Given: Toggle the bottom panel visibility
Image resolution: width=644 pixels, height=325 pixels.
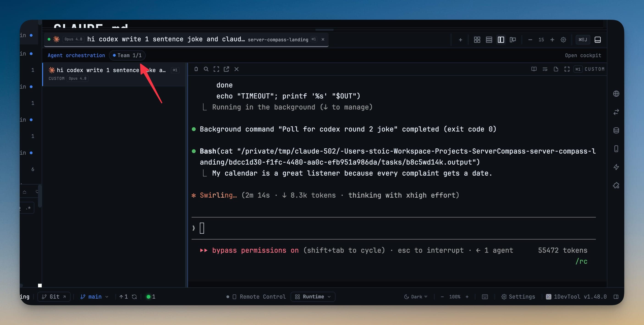Looking at the screenshot, I should [598, 39].
